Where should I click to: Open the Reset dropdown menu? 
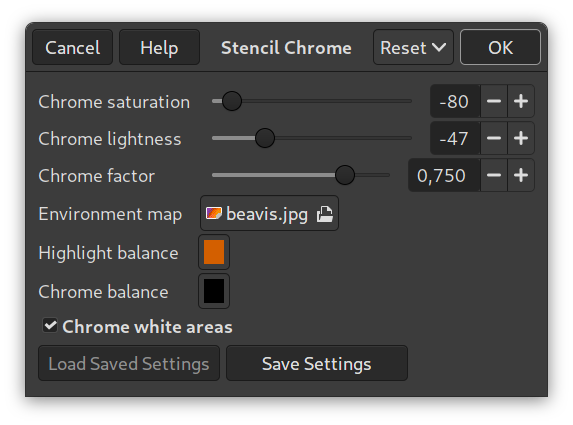point(413,48)
